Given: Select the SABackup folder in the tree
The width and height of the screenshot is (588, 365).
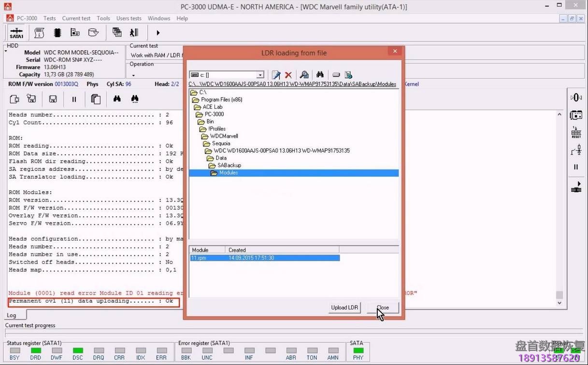Looking at the screenshot, I should (x=229, y=165).
